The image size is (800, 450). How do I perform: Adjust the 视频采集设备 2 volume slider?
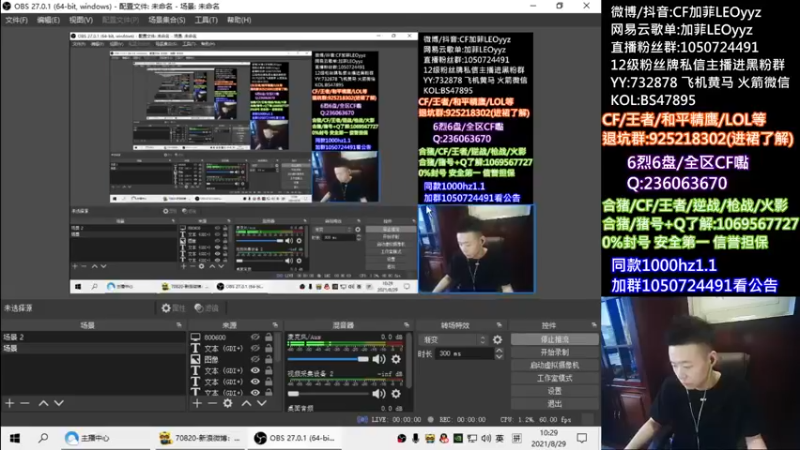click(x=328, y=393)
